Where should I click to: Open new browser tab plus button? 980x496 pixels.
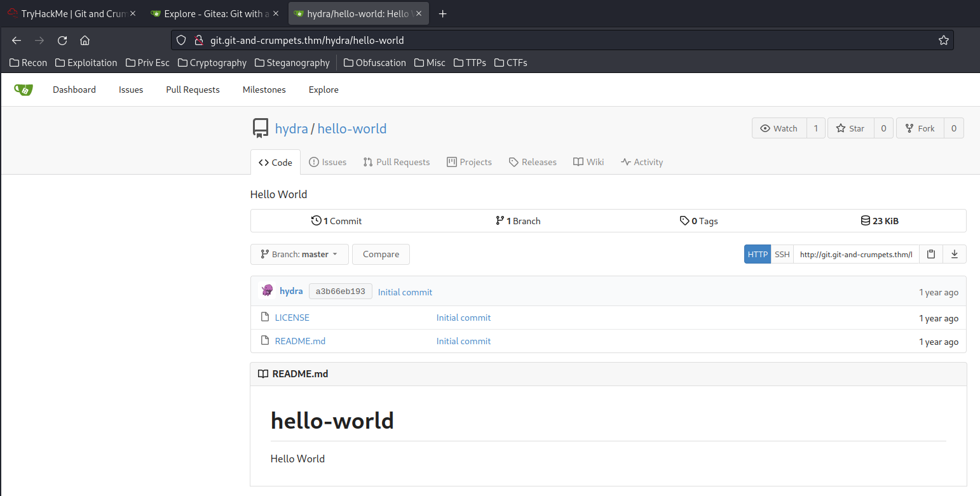pos(443,14)
